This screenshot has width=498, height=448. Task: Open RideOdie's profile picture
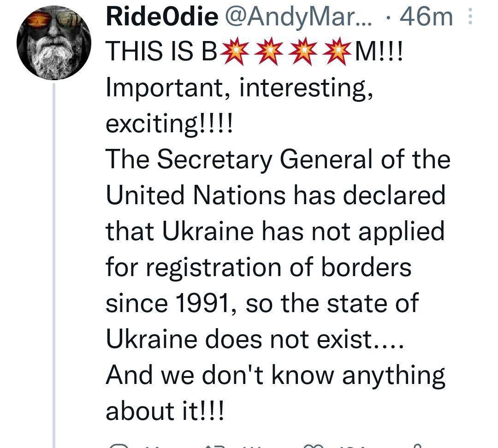tap(54, 43)
